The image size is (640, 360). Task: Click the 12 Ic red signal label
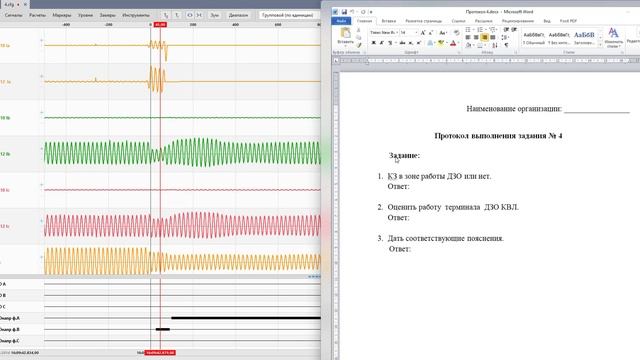[x=5, y=226]
